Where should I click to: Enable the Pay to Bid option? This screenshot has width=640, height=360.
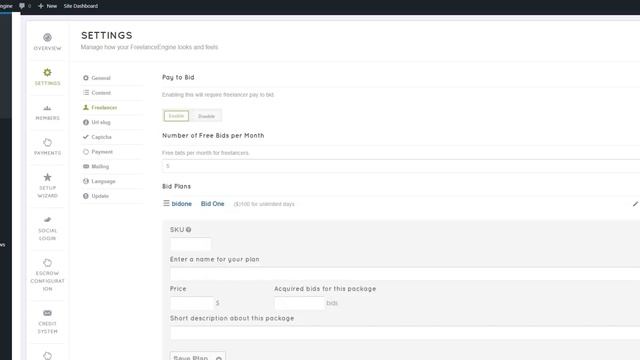[176, 116]
